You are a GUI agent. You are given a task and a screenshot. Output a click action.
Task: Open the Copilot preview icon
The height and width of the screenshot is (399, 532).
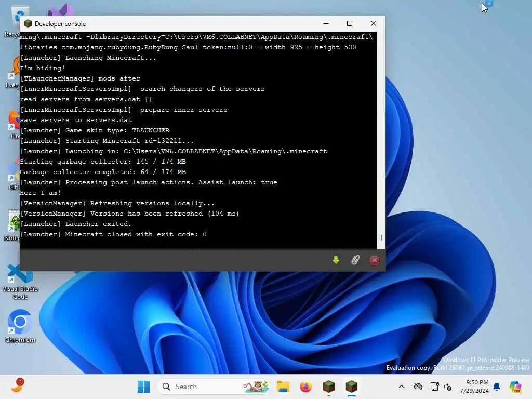515,387
